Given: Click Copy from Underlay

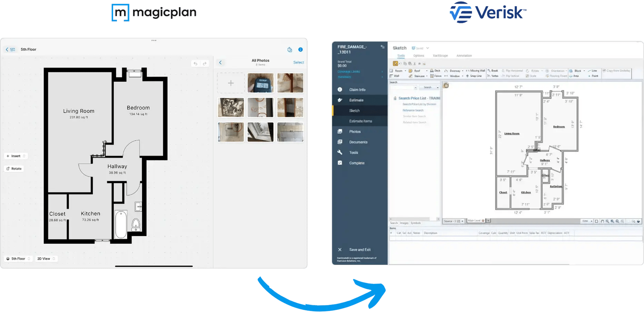Looking at the screenshot, I should (616, 71).
